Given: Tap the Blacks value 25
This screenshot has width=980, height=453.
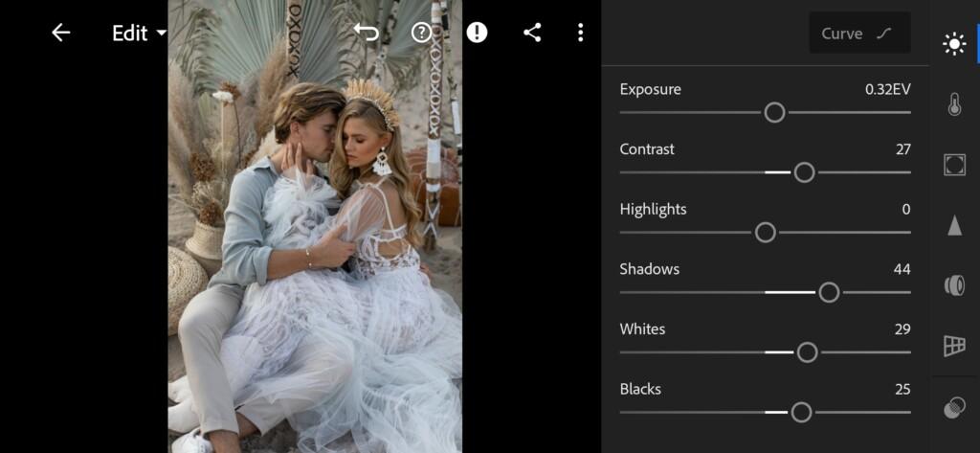Looking at the screenshot, I should [902, 390].
